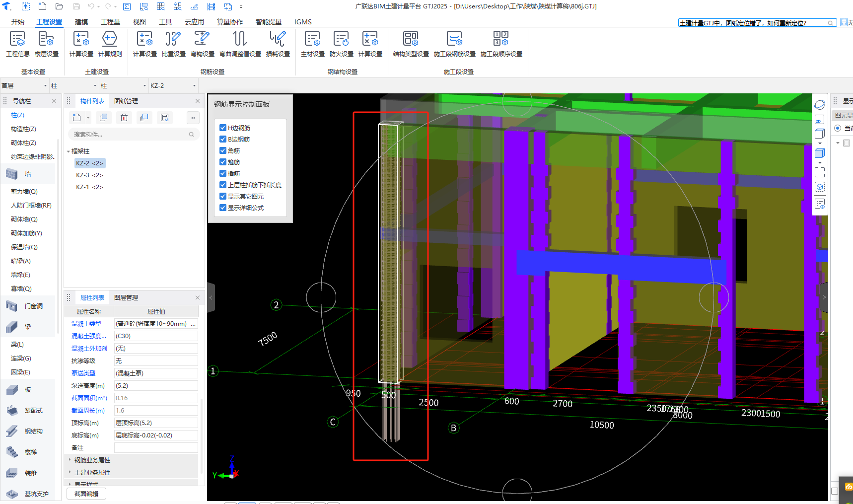The height and width of the screenshot is (504, 853).
Task: Switch to 图纸管理 tab
Action: [x=126, y=101]
